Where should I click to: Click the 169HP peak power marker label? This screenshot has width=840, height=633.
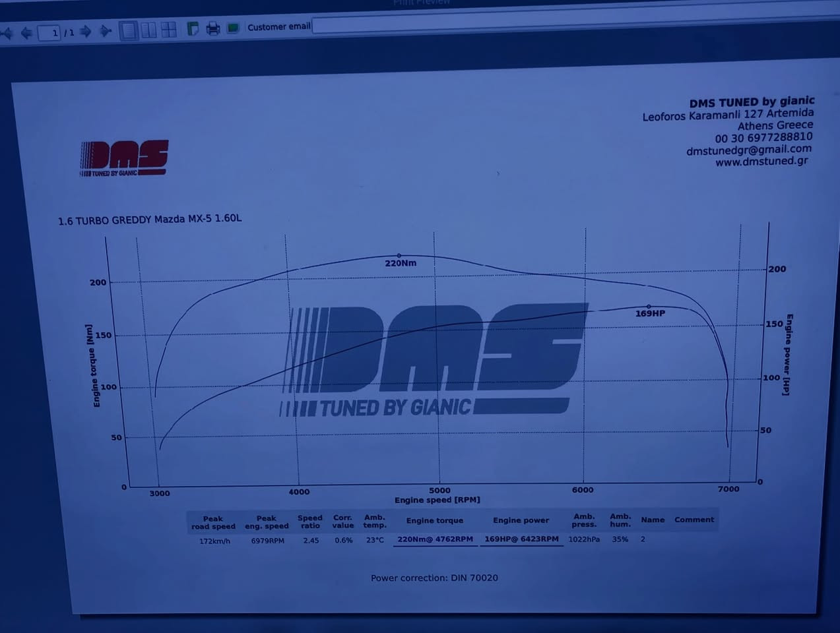click(650, 313)
